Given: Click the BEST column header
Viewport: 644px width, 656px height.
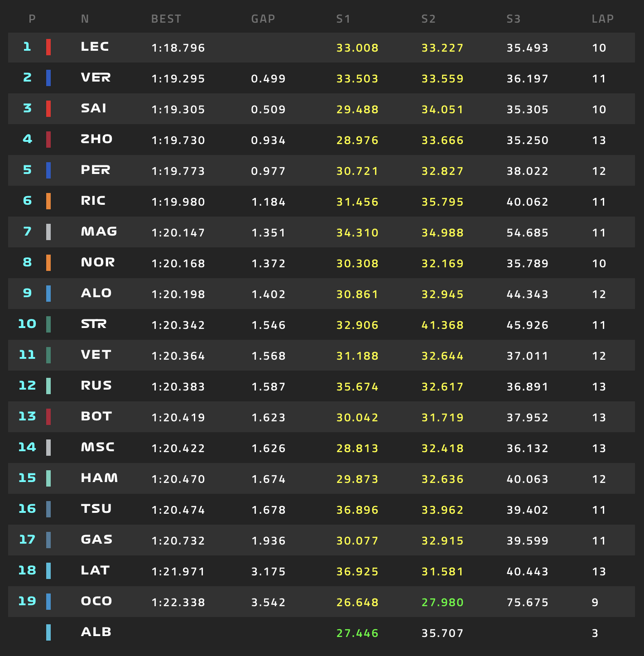Looking at the screenshot, I should coord(166,19).
